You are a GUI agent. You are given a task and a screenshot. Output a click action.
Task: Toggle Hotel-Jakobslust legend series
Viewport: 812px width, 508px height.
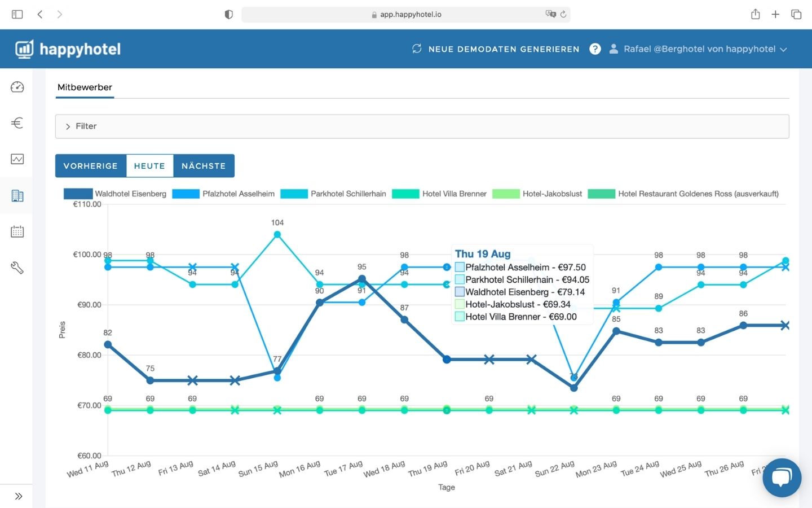click(537, 194)
